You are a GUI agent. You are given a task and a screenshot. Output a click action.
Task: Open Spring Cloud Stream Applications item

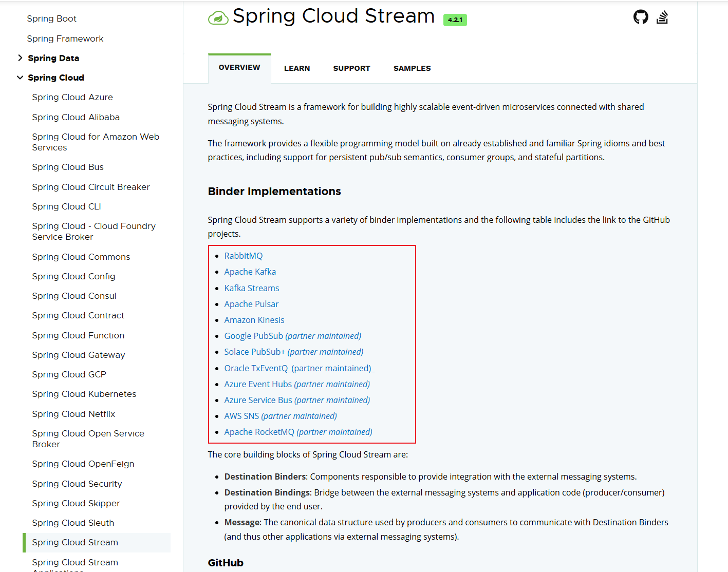pyautogui.click(x=75, y=565)
